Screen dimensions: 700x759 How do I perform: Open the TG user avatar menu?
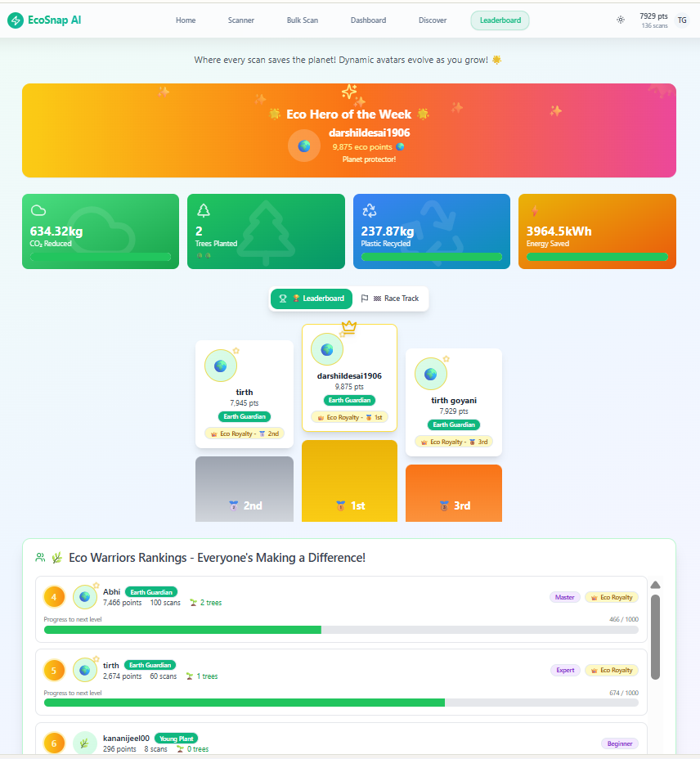(682, 20)
